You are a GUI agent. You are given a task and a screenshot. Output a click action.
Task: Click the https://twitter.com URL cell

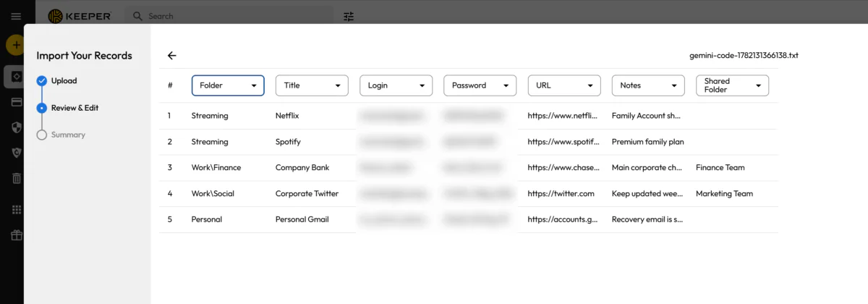(x=561, y=193)
